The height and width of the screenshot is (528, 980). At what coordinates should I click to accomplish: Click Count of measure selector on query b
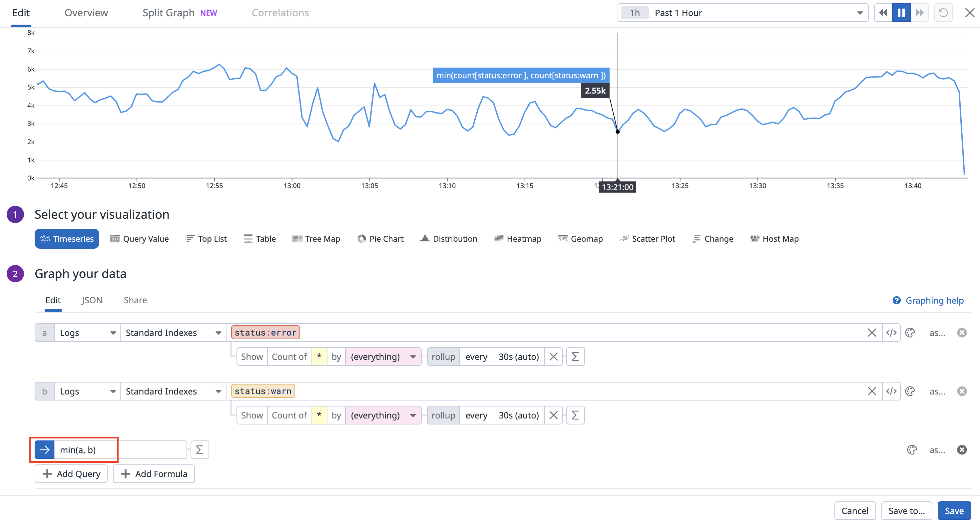tap(289, 415)
